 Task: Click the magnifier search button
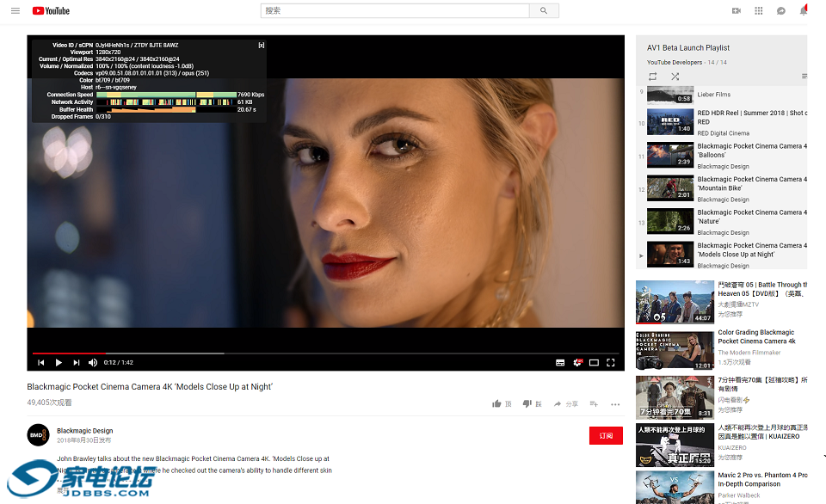point(543,10)
